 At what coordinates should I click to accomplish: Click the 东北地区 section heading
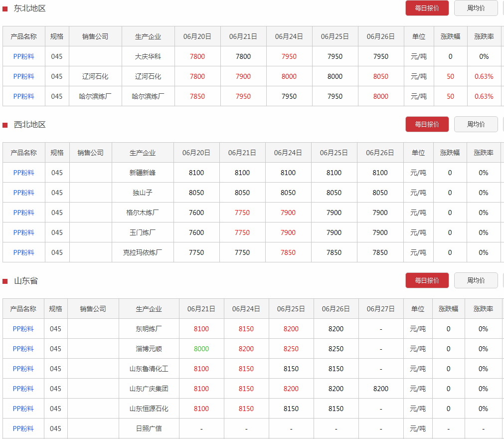pos(29,8)
